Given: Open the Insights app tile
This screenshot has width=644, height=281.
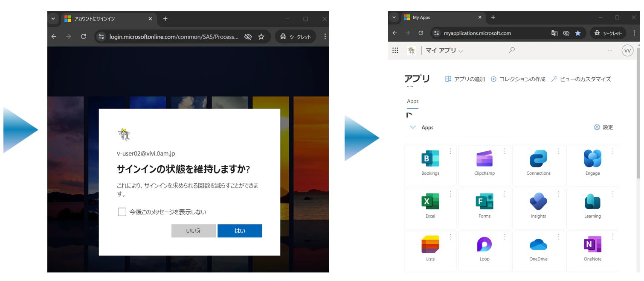Looking at the screenshot, I should point(539,208).
